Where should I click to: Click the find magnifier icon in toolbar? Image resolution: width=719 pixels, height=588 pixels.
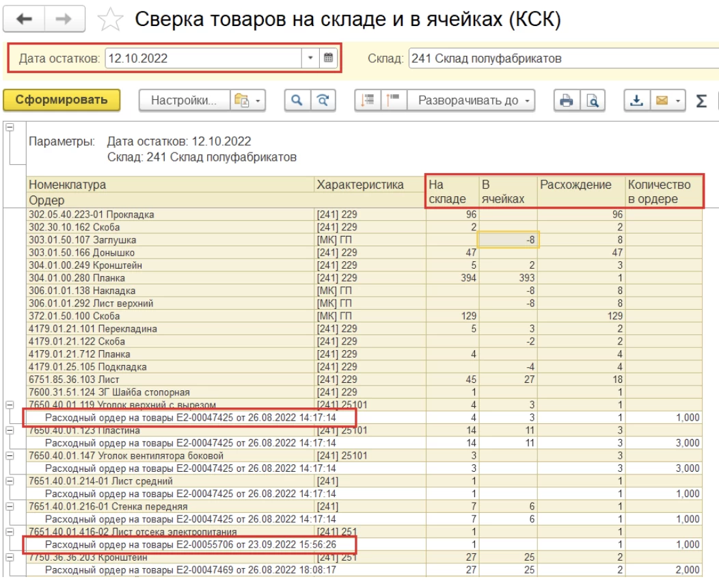[x=297, y=101]
